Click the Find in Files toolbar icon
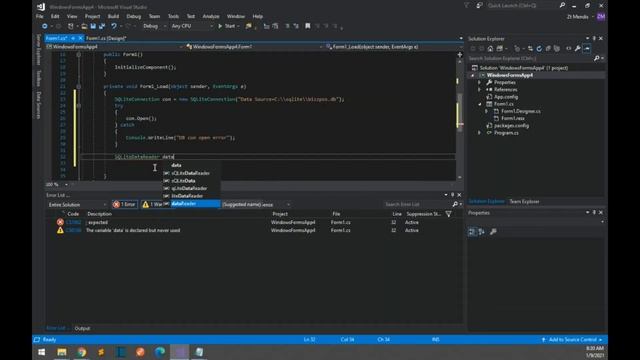This screenshot has height=360, width=640. coord(248,26)
